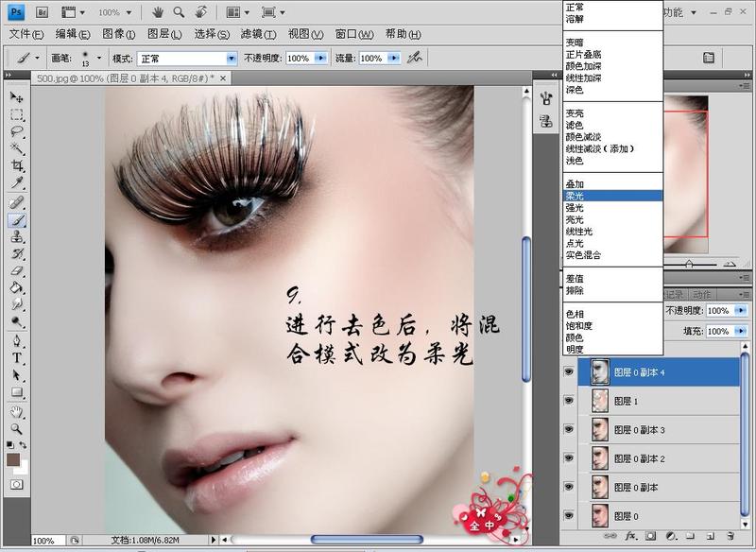Select the Brush tool in toolbox
Screen dimensions: 756x552
tap(17, 220)
